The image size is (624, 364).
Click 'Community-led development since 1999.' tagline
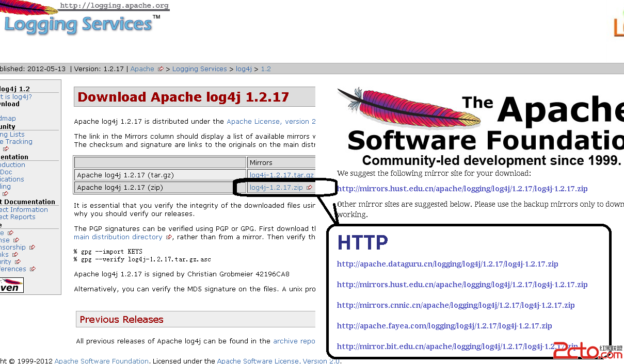(x=491, y=160)
